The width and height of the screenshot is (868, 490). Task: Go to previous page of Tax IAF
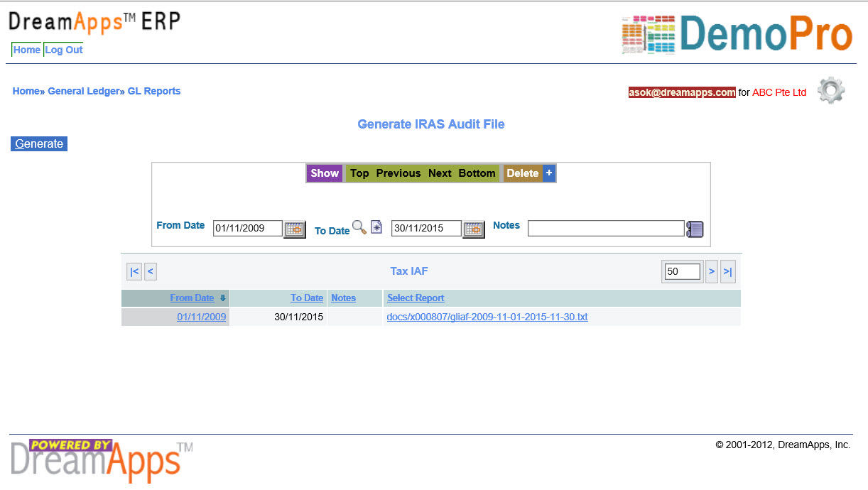click(x=150, y=271)
